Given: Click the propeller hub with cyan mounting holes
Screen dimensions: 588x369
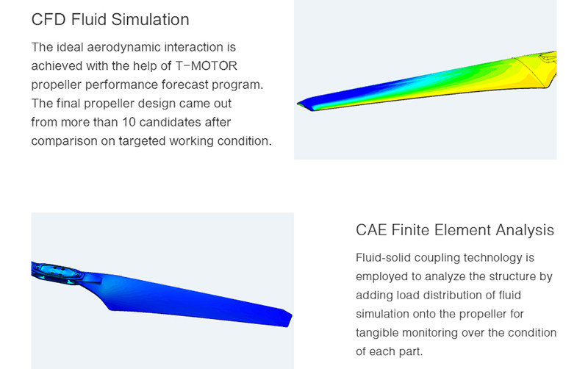Looking at the screenshot, I should tap(56, 269).
